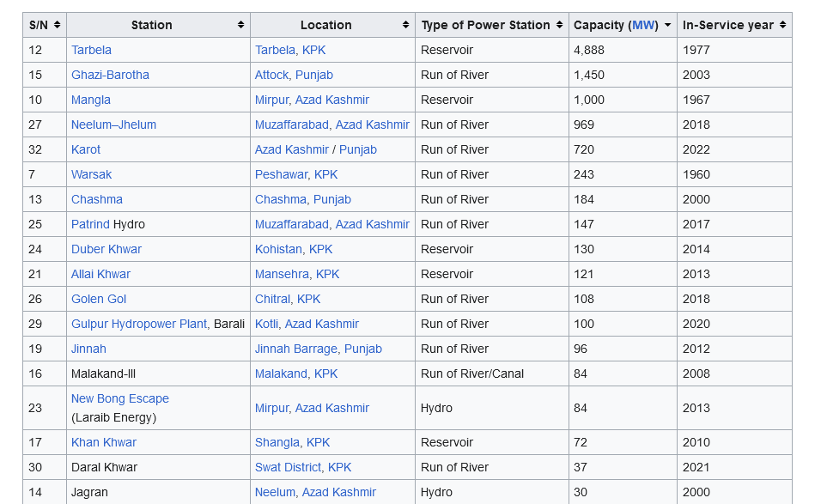This screenshot has width=821, height=504.
Task: Toggle Capacity column sort arrow
Action: click(x=667, y=25)
